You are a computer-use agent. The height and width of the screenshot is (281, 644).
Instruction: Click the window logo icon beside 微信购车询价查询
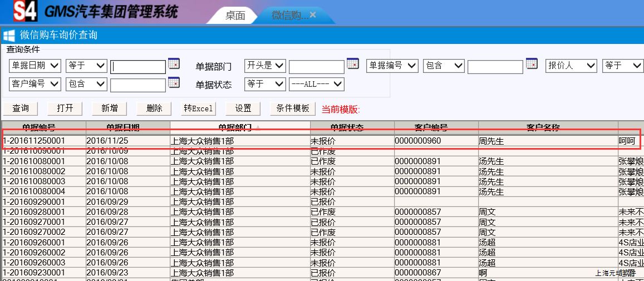(x=9, y=35)
